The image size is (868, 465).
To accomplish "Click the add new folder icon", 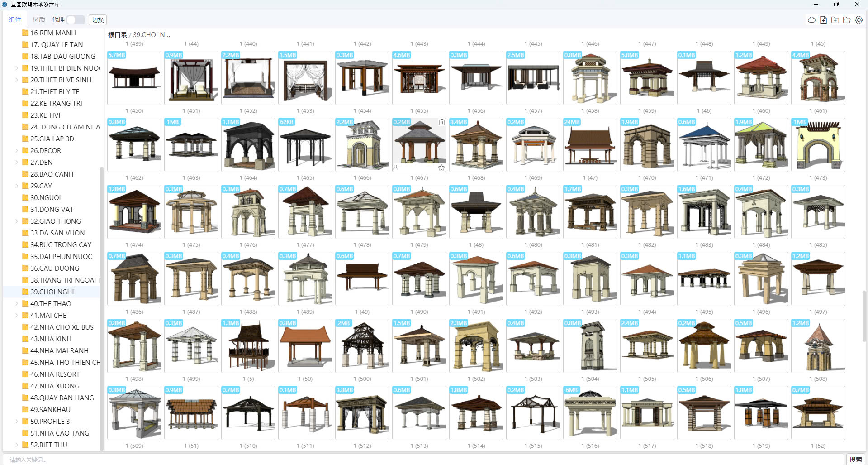I will 835,20.
